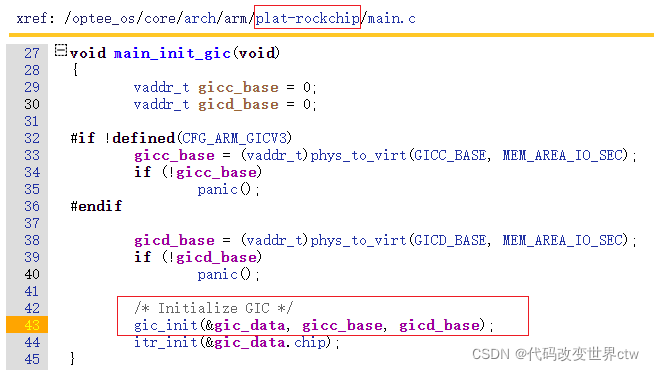This screenshot has width=654, height=371.
Task: Click vaddr_t type on gicc_base declaration
Action: pyautogui.click(x=161, y=88)
